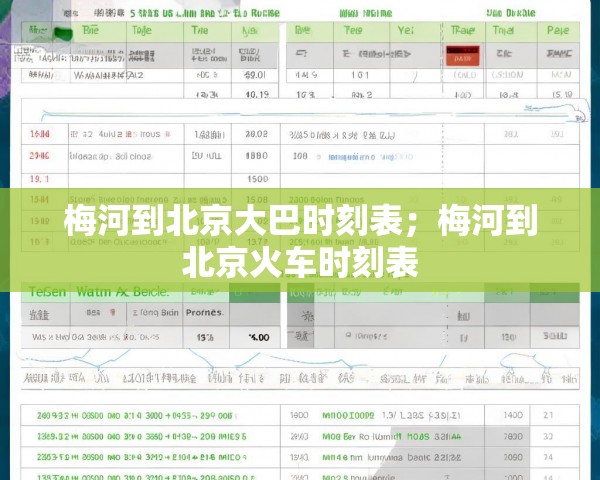Click the cell showing '1500'
The image size is (600, 480).
(x=258, y=179)
